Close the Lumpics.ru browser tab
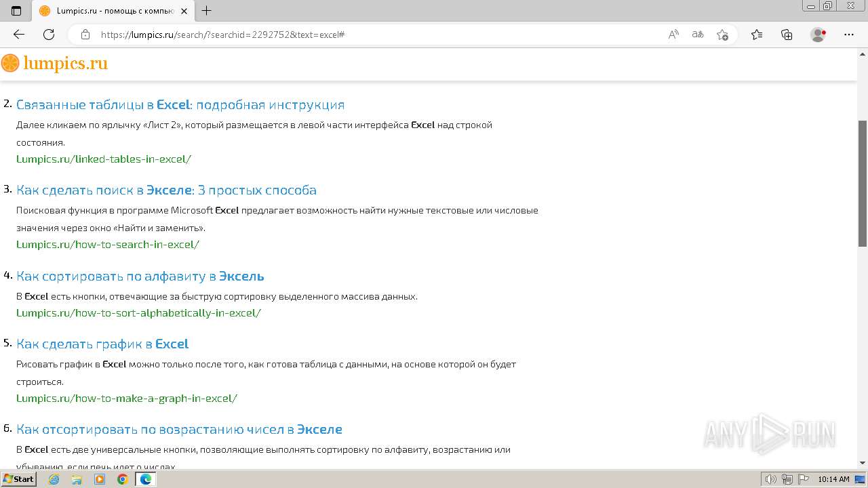 coord(184,11)
